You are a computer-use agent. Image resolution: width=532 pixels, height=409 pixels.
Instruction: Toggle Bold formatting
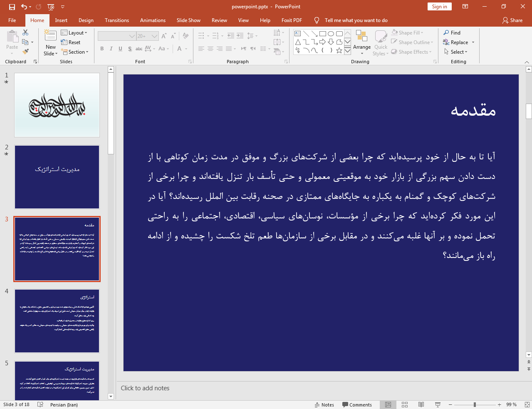tap(102, 49)
